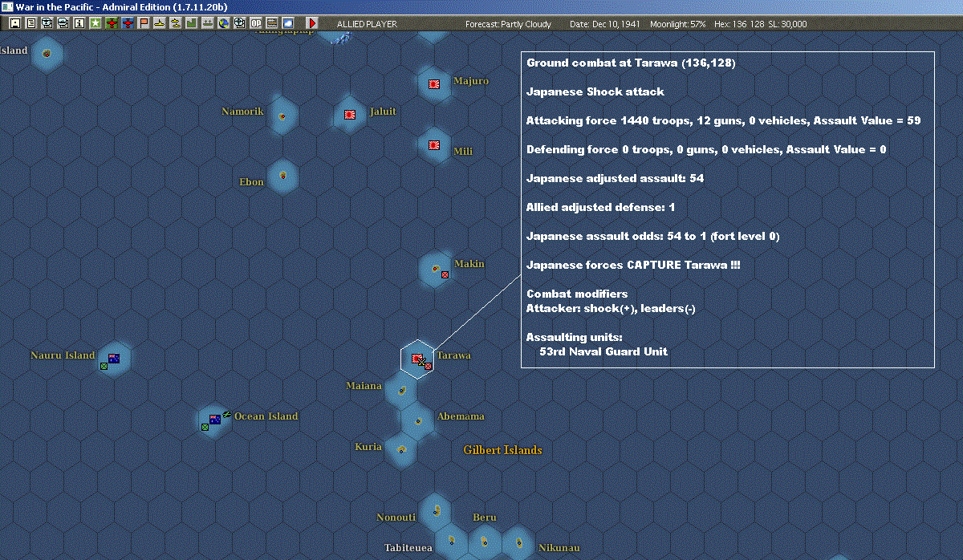Select red plane on green background icon
This screenshot has height=560, width=963.
click(x=112, y=23)
